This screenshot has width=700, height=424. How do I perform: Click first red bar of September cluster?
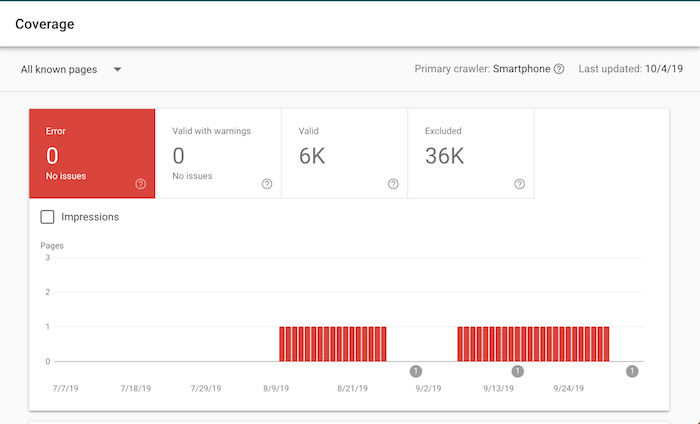[x=461, y=344]
